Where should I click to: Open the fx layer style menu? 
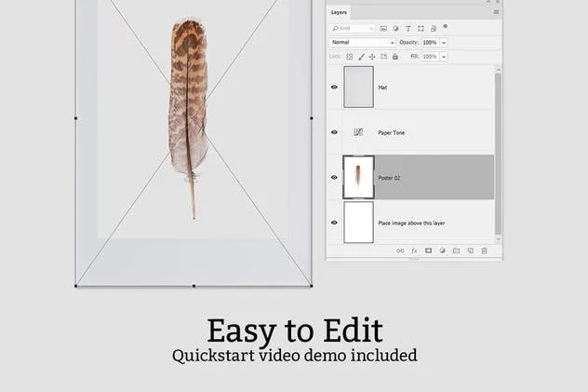414,250
